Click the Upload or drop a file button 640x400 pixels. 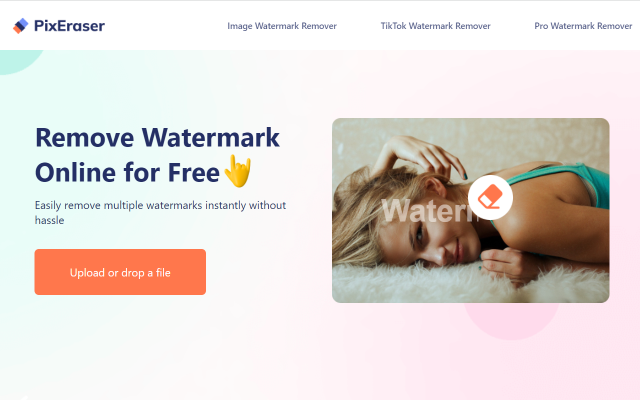tap(120, 272)
